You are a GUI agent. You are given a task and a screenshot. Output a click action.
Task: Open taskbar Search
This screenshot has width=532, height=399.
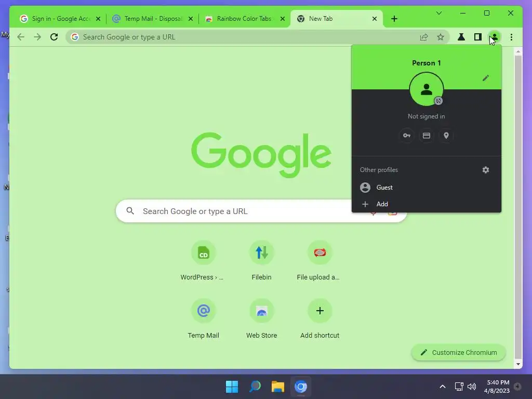(x=255, y=387)
